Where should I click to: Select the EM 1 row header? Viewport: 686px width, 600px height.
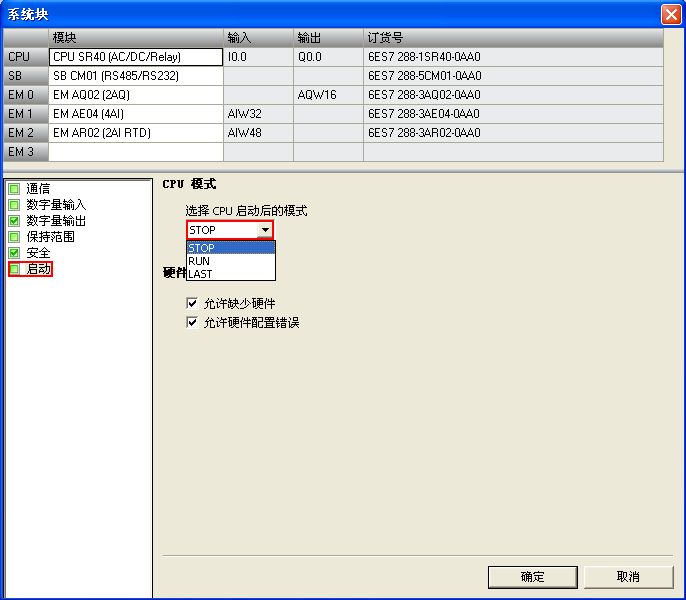pyautogui.click(x=26, y=114)
